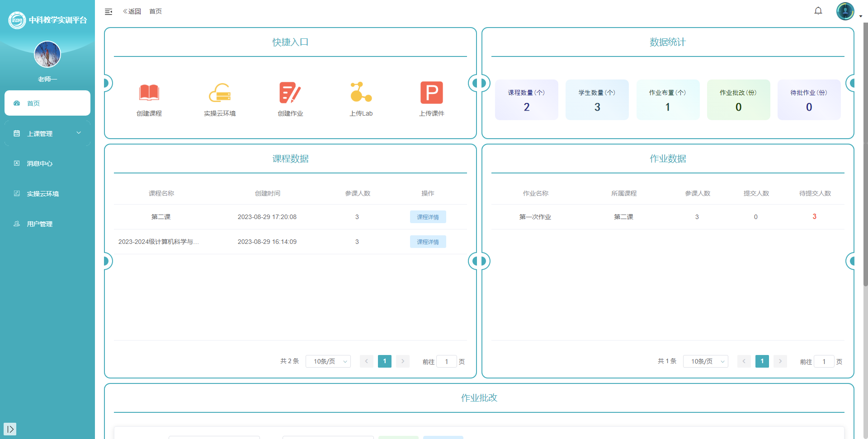
Task: Open the 创建课程 shortcut icon
Action: coord(149,93)
